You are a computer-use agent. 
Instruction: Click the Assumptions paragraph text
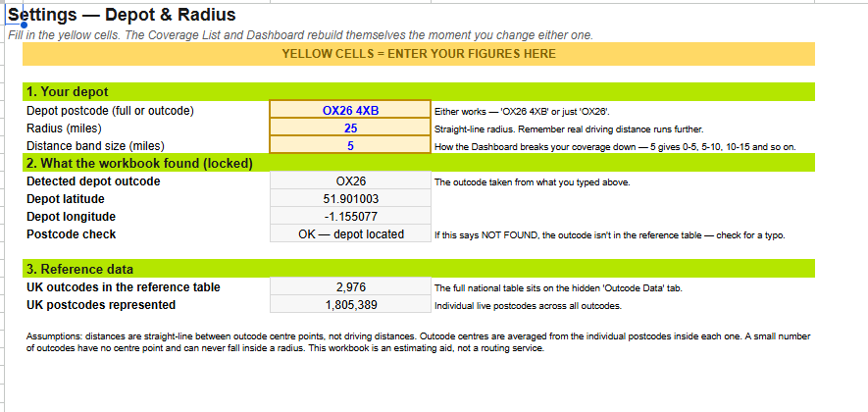coord(419,342)
